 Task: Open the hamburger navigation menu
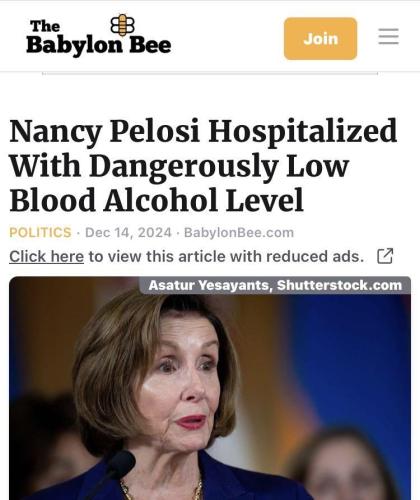pos(388,36)
